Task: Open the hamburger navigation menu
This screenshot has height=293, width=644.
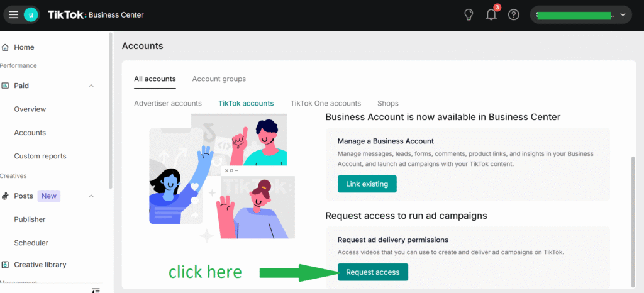Action: coord(13,15)
